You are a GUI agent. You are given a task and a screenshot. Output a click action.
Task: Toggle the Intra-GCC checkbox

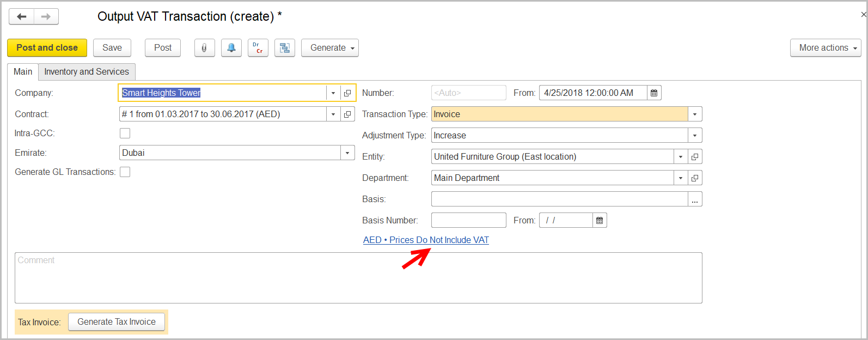coord(125,133)
